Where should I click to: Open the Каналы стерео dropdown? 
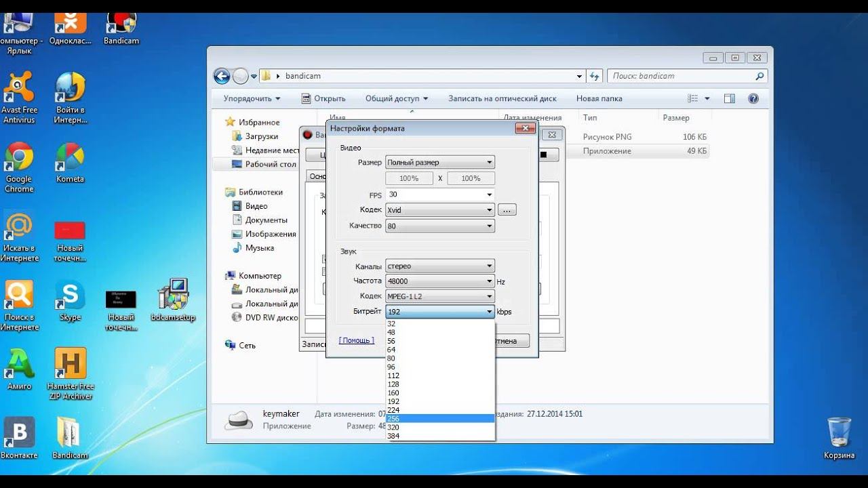pyautogui.click(x=440, y=266)
